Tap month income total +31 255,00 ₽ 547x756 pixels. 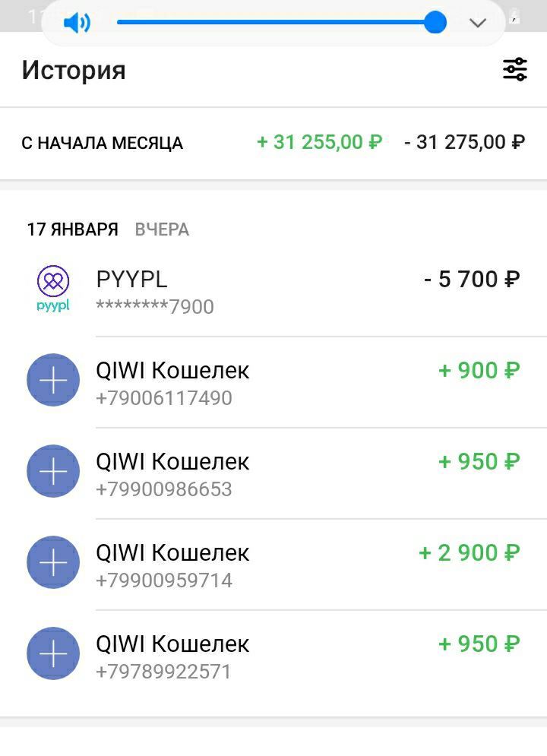319,142
